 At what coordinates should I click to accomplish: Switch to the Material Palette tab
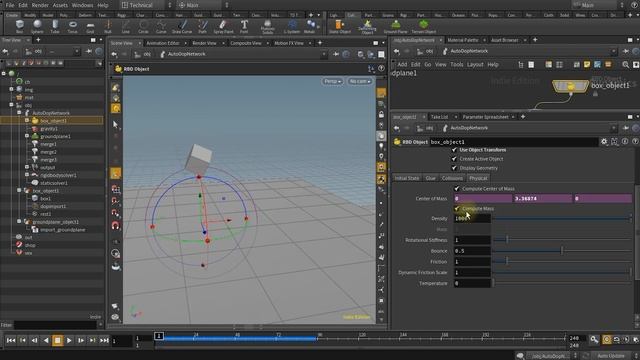(x=463, y=40)
